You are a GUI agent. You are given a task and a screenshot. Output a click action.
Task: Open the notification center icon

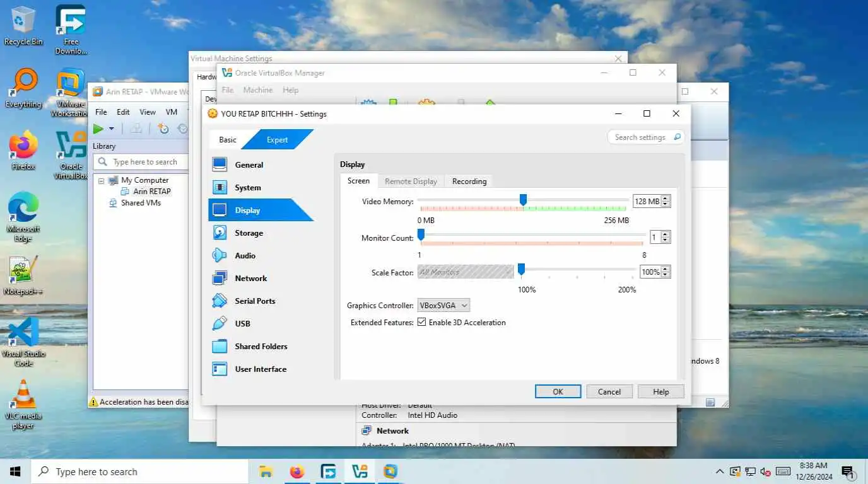pos(848,472)
